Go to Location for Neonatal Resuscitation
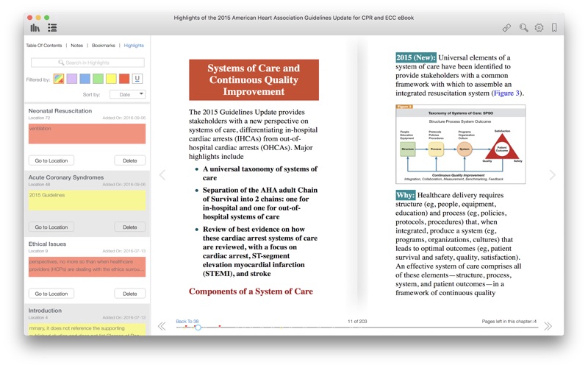This screenshot has width=588, height=368. point(51,160)
